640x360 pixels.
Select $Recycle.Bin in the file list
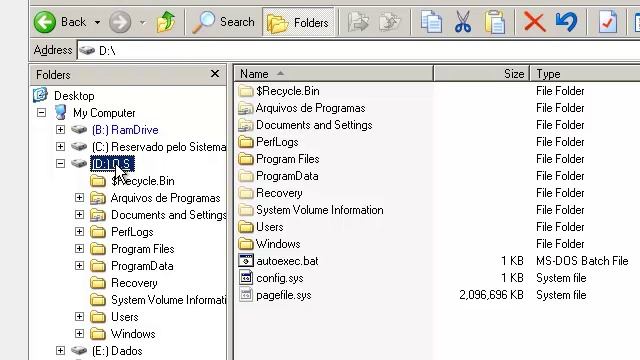[288, 91]
